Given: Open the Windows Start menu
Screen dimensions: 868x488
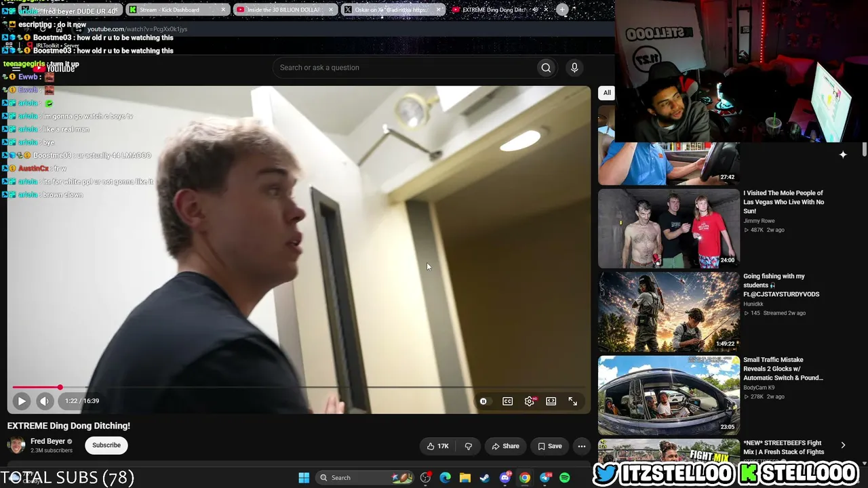Looking at the screenshot, I should (304, 478).
